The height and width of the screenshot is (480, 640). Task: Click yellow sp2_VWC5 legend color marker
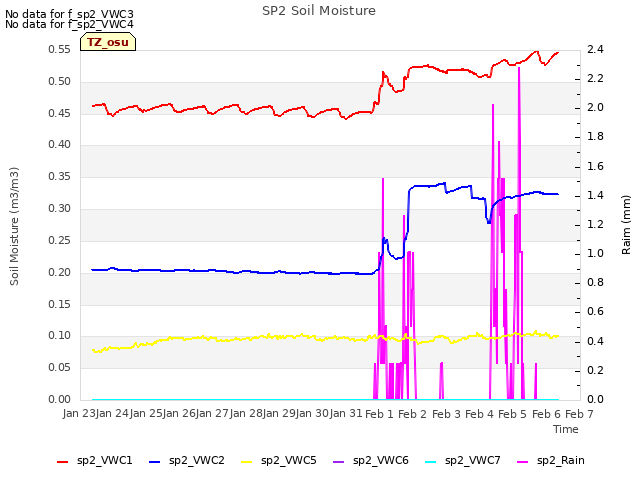tap(247, 462)
